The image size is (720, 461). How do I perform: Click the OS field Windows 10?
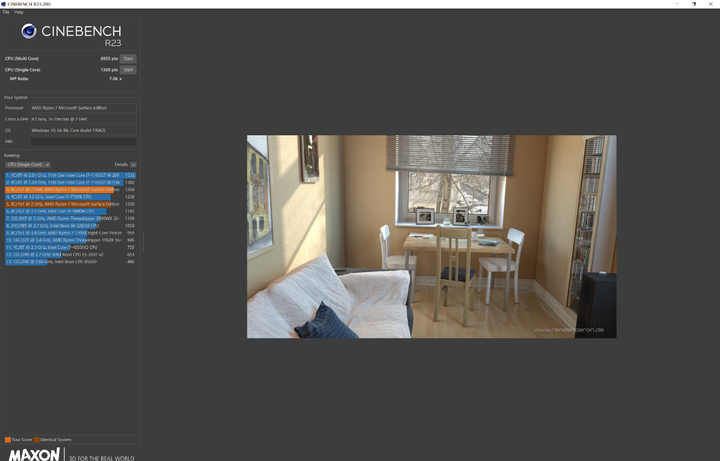84,130
